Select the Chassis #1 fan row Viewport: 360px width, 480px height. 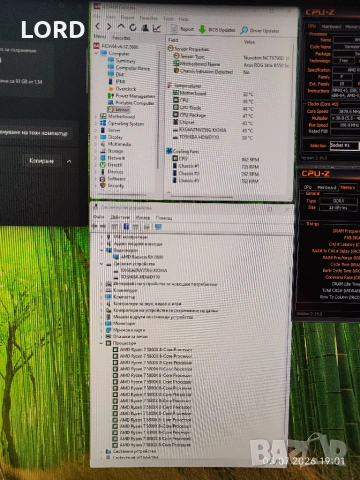coord(216,166)
